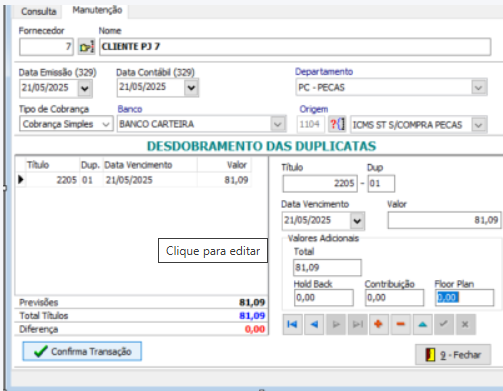Select the Manutenção tab
The height and width of the screenshot is (391, 503).
(97, 10)
